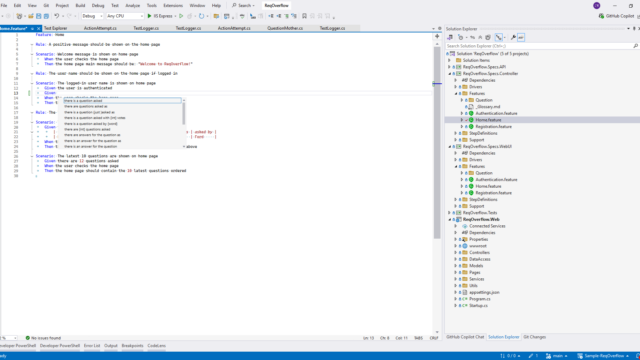Click Show All Files icon in Solution Explorer
Screen dimensions: 640x360
coord(488,37)
